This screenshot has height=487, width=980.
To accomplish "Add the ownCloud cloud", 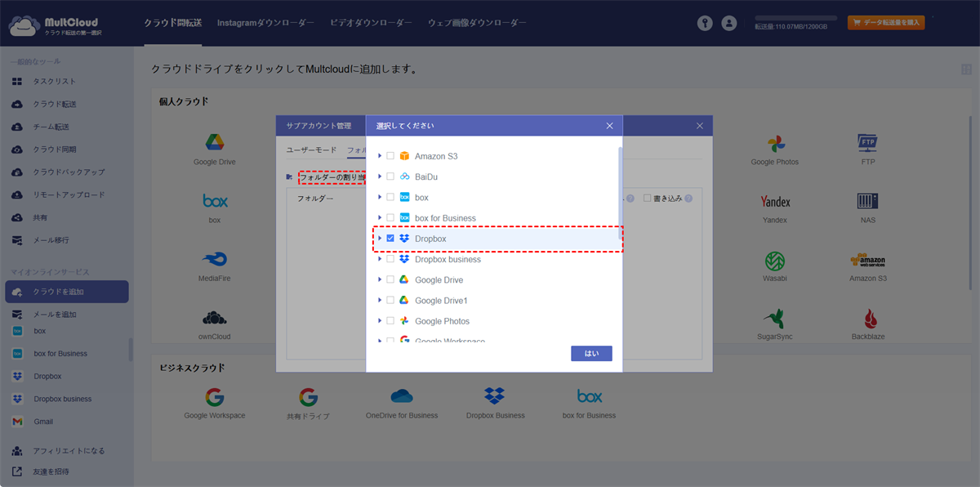I will click(215, 324).
